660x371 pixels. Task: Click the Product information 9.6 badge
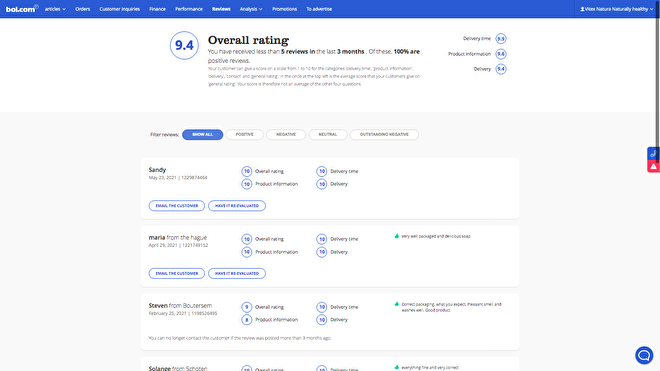[500, 54]
